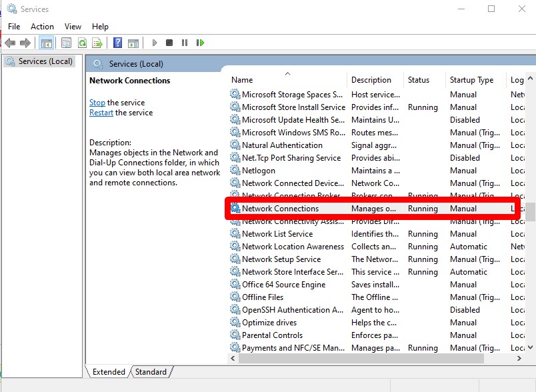Open Help using the question mark icon
Viewport: 536px width, 392px height.
pos(119,42)
